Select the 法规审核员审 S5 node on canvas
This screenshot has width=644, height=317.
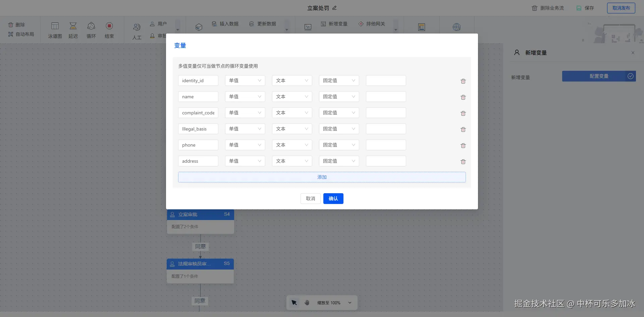point(200,271)
